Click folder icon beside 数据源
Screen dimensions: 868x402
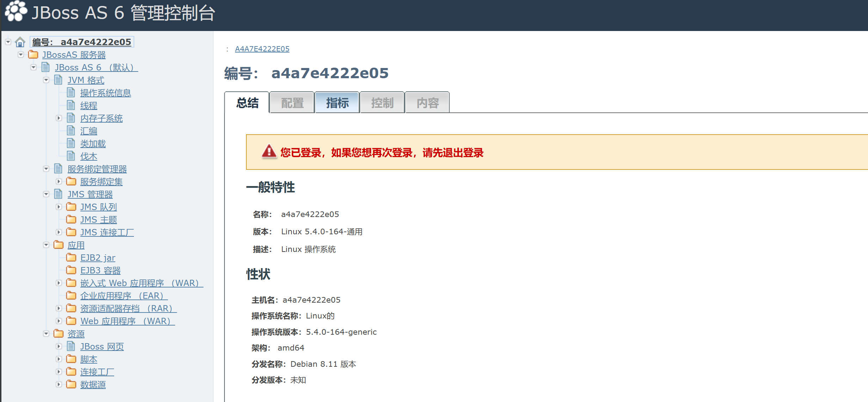[71, 384]
